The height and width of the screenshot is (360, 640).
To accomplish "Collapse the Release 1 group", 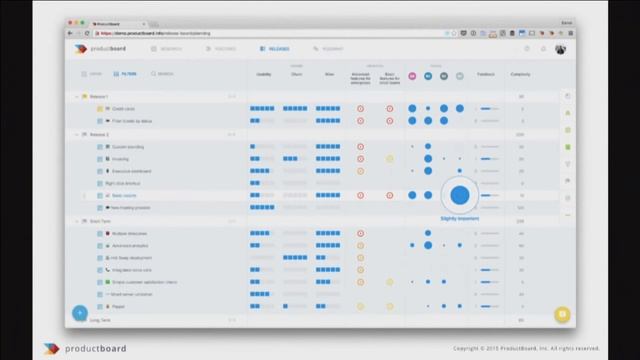I will click(x=76, y=97).
